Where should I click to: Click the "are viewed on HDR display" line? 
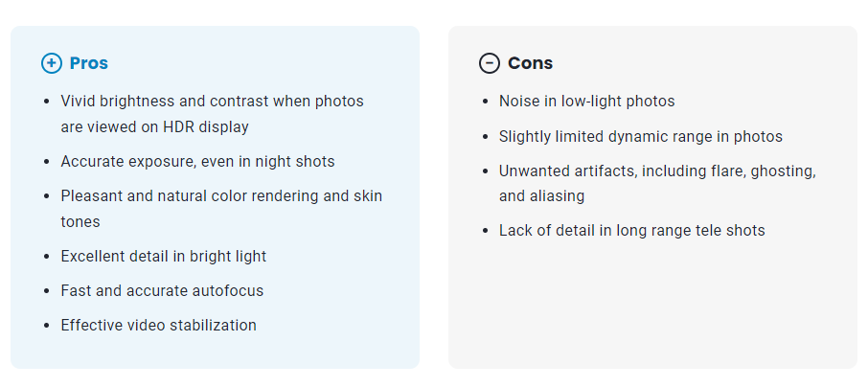[x=154, y=125]
